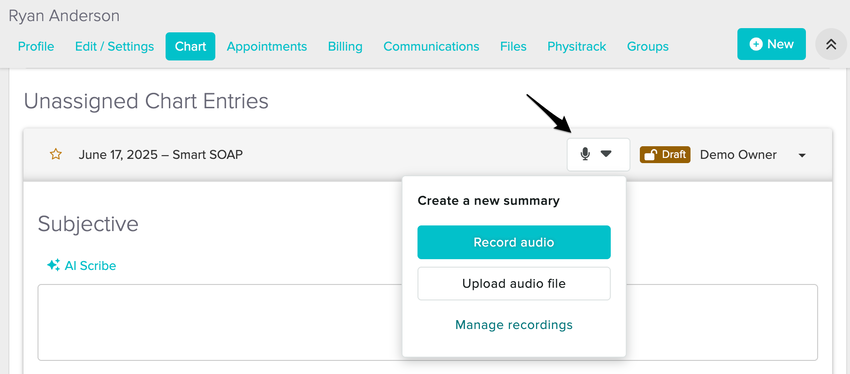Star the June 17, 2025 Smart SOAP entry
The height and width of the screenshot is (374, 850).
[55, 154]
